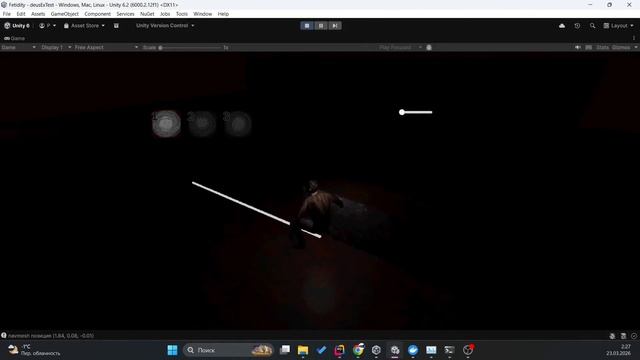Open the monitor app icon in taskbar
This screenshot has height=360, width=640.
click(431, 350)
